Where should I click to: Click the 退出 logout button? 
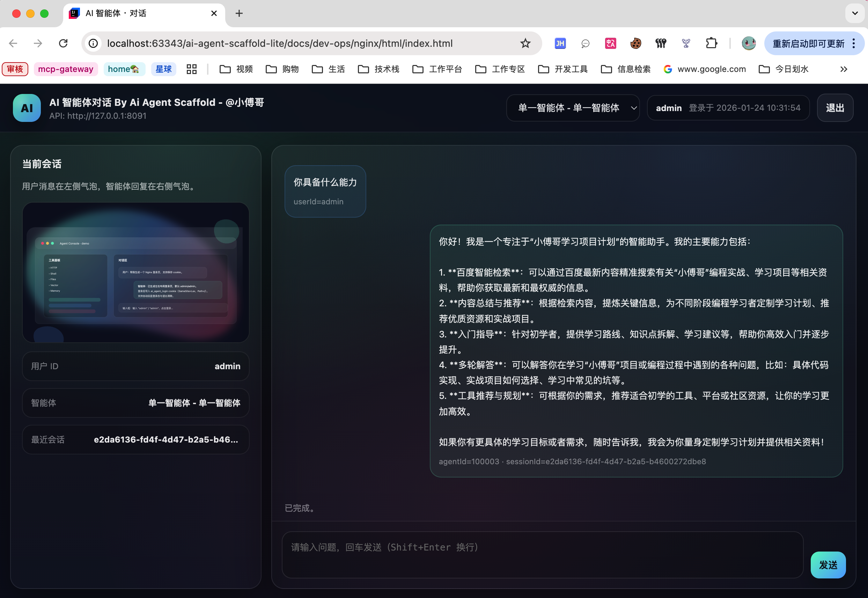pyautogui.click(x=835, y=108)
